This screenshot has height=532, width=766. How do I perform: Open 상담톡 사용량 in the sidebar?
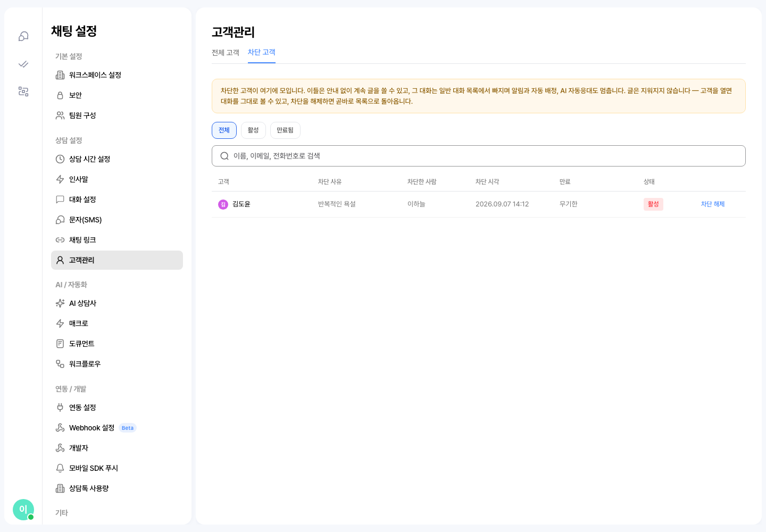[117, 488]
